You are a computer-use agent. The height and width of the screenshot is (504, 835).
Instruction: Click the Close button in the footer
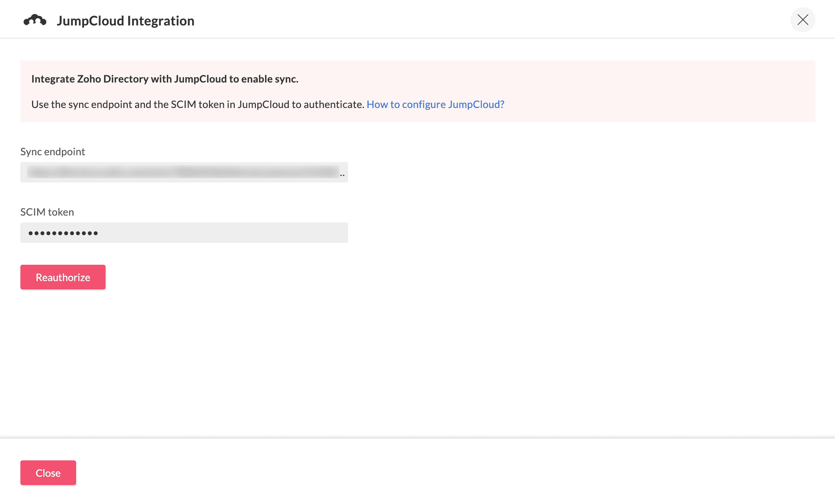48,473
